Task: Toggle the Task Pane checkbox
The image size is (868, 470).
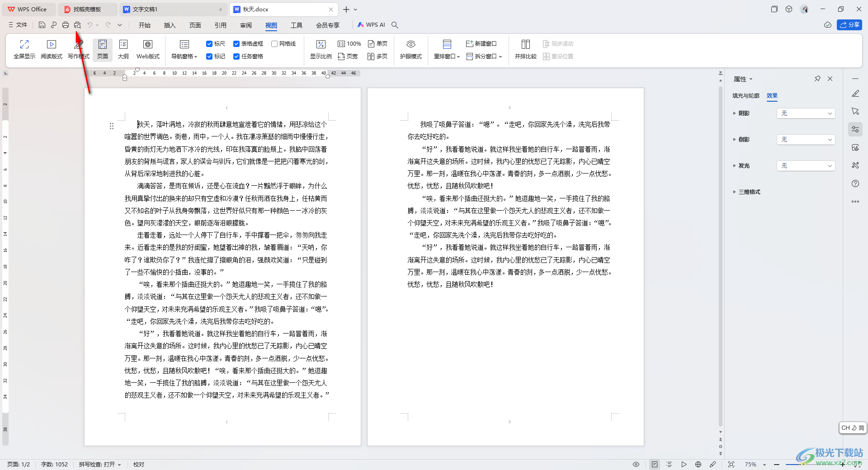Action: click(x=236, y=56)
